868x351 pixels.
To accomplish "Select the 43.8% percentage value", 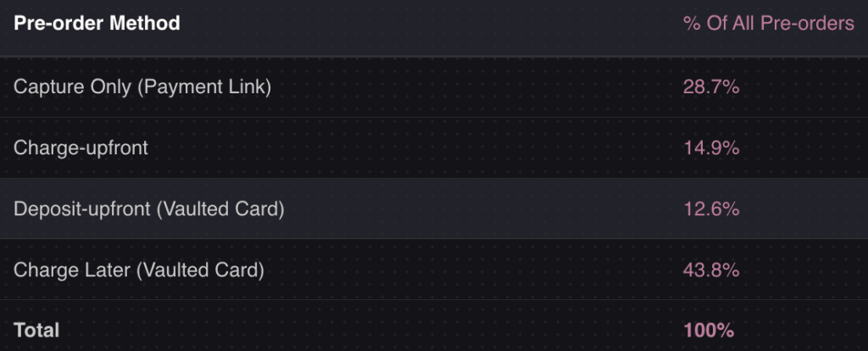I will 711,270.
